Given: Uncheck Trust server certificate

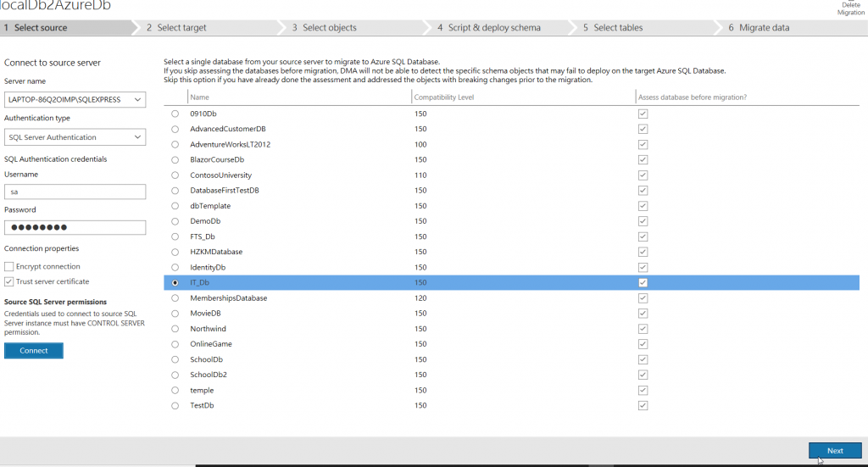Looking at the screenshot, I should (x=8, y=281).
